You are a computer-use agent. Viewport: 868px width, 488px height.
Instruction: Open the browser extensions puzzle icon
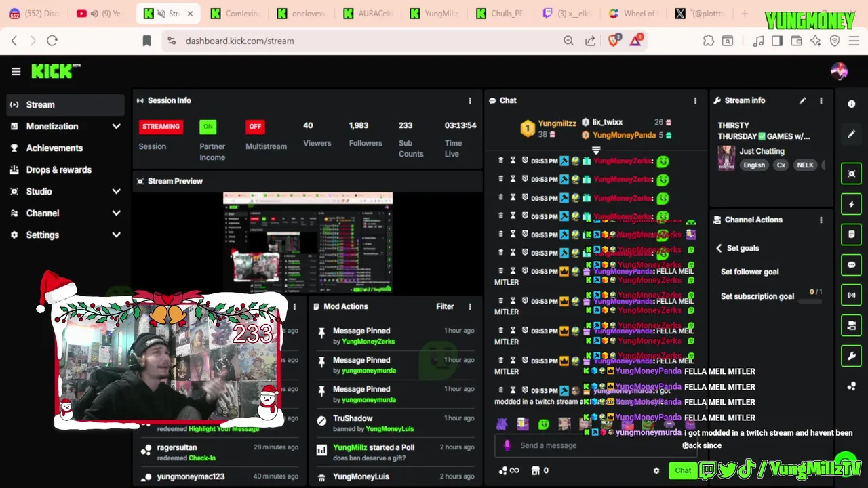coord(709,41)
